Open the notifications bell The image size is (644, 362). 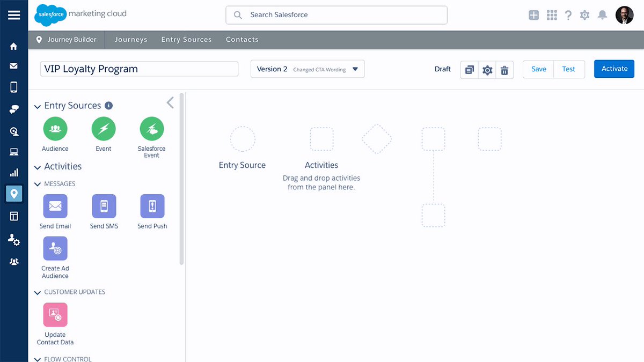(x=603, y=15)
